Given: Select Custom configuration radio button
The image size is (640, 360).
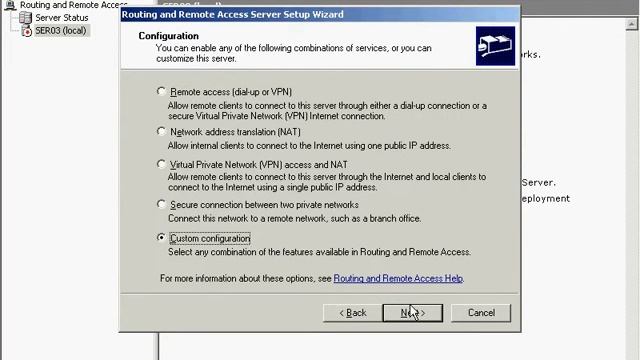Looking at the screenshot, I should coord(162,238).
